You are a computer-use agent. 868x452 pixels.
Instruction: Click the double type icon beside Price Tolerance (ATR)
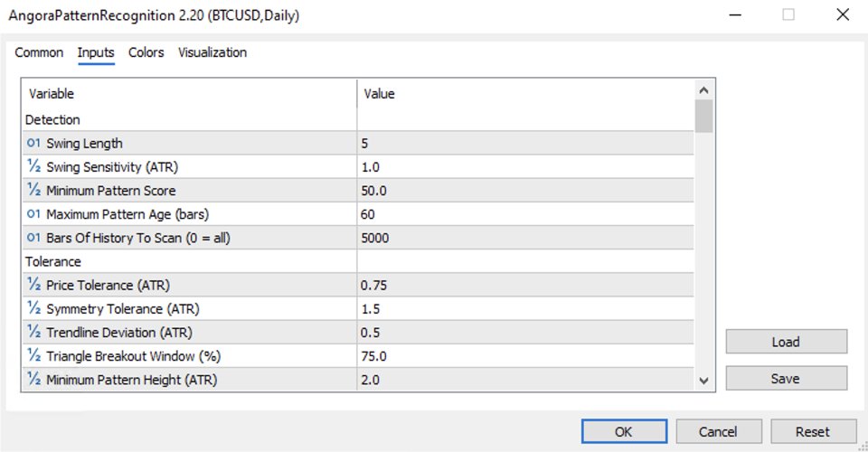[33, 285]
